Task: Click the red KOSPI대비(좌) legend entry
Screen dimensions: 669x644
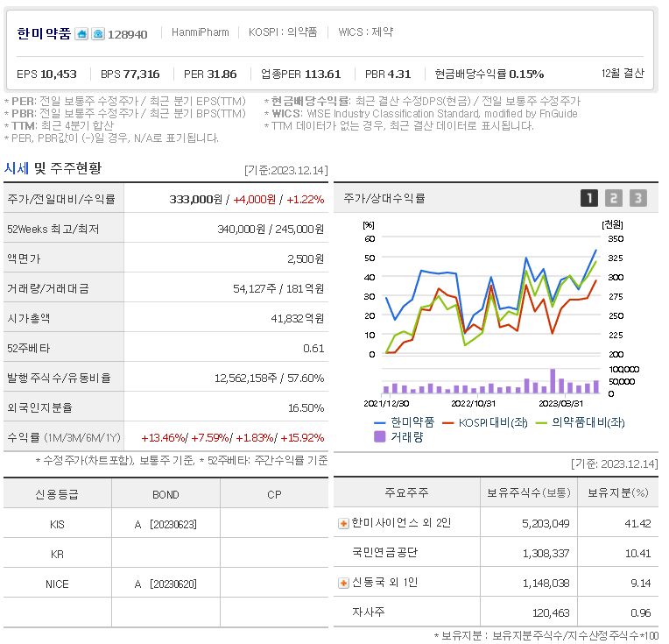Action: pos(485,422)
